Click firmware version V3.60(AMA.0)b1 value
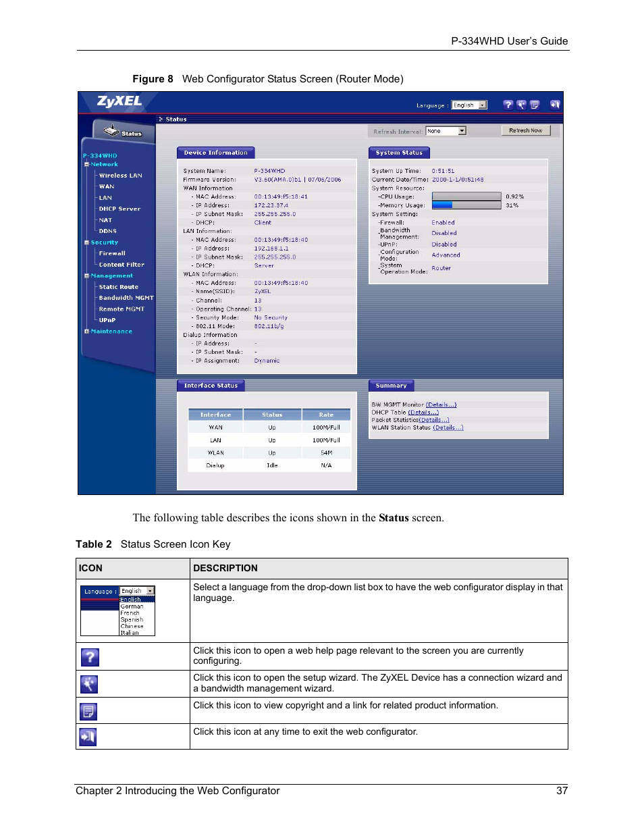 (277, 180)
